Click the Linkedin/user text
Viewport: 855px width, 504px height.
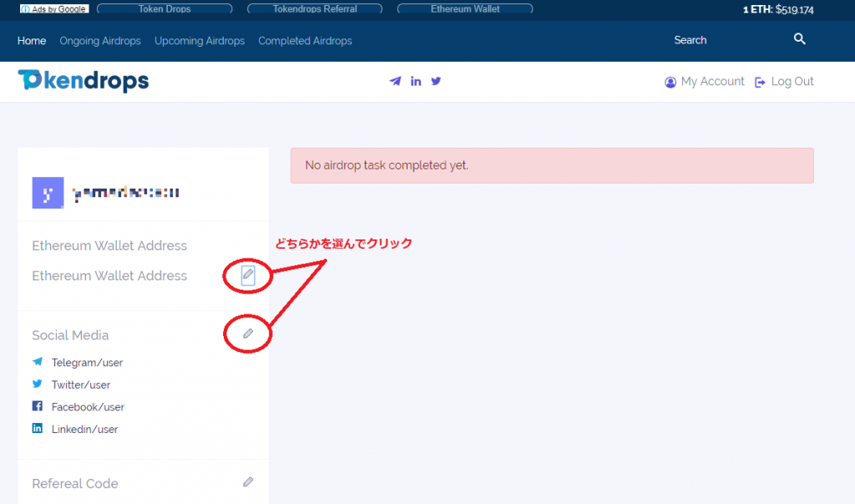[x=84, y=430]
